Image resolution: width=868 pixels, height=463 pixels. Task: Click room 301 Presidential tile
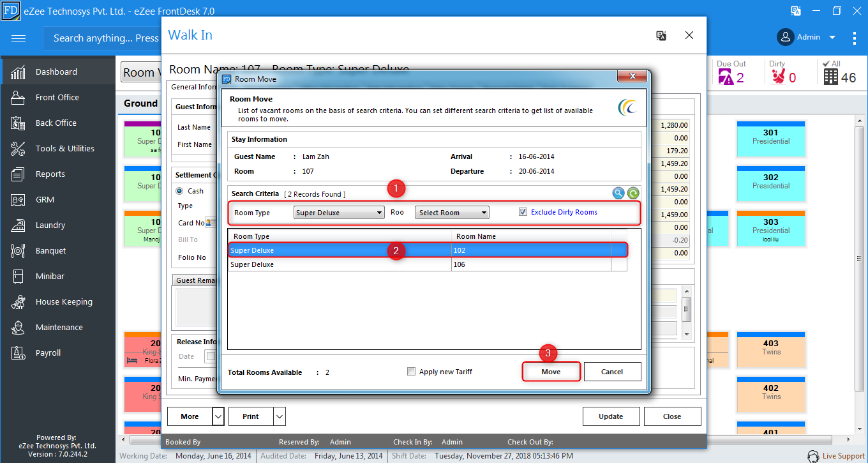click(x=771, y=139)
